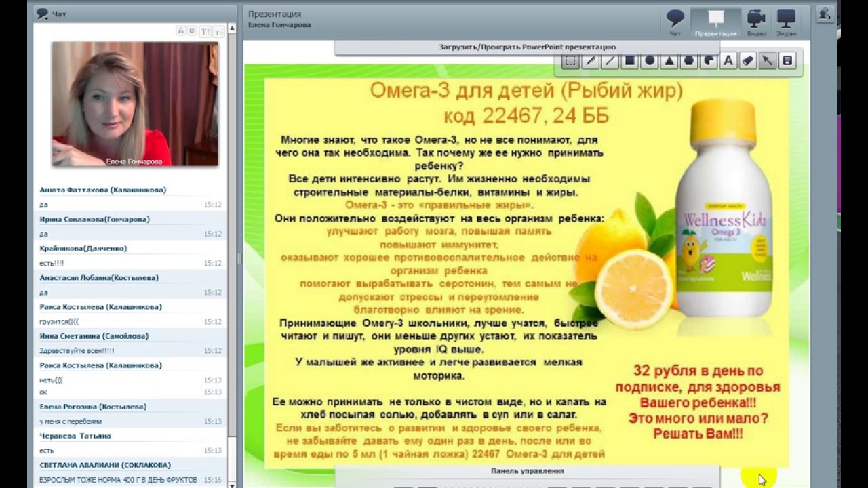Click chat name СВЕТЛАНА АВАЛИАНИ (СОКЛАКОВА)

pos(105,465)
